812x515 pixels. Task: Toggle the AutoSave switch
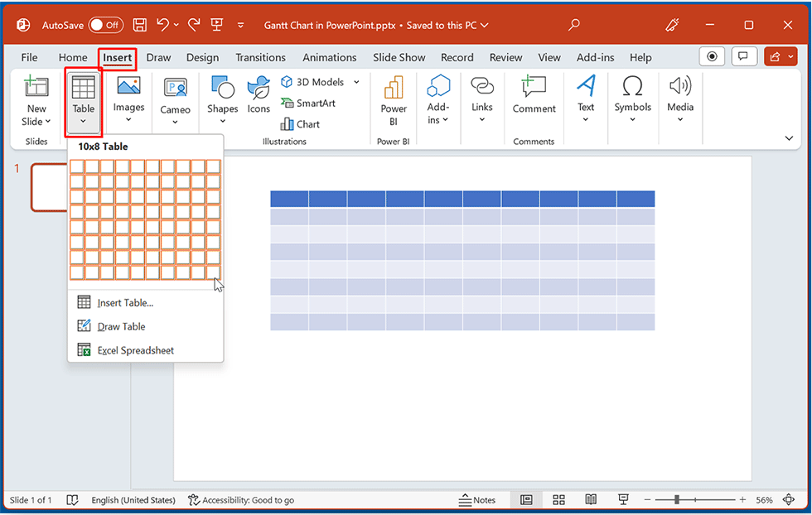[x=106, y=25]
